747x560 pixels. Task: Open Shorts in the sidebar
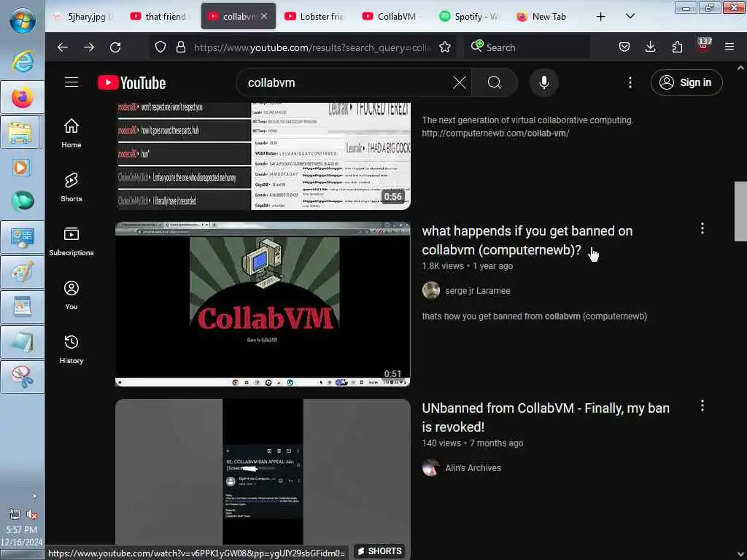point(71,187)
